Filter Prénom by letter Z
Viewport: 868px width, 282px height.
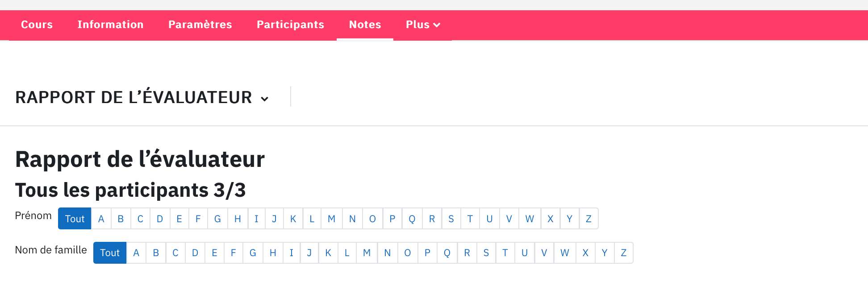pos(588,219)
